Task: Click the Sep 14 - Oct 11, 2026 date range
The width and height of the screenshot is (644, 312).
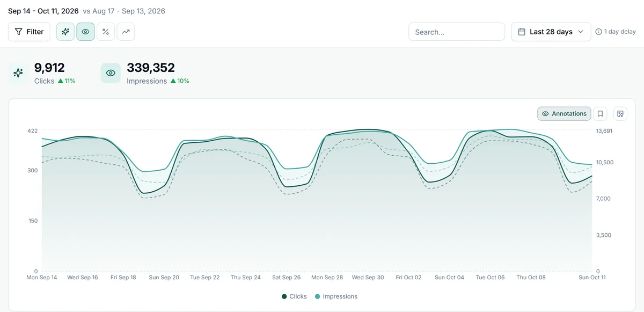Action: coord(43,11)
